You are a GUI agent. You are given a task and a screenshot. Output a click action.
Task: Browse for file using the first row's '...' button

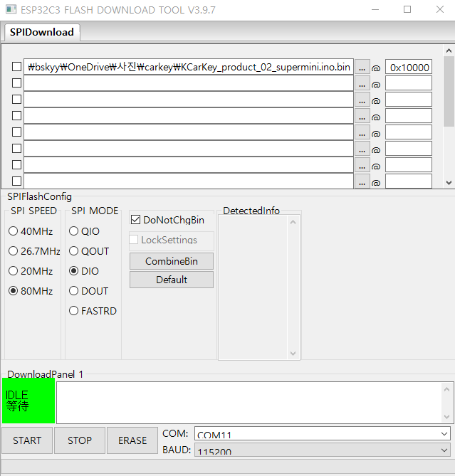362,67
